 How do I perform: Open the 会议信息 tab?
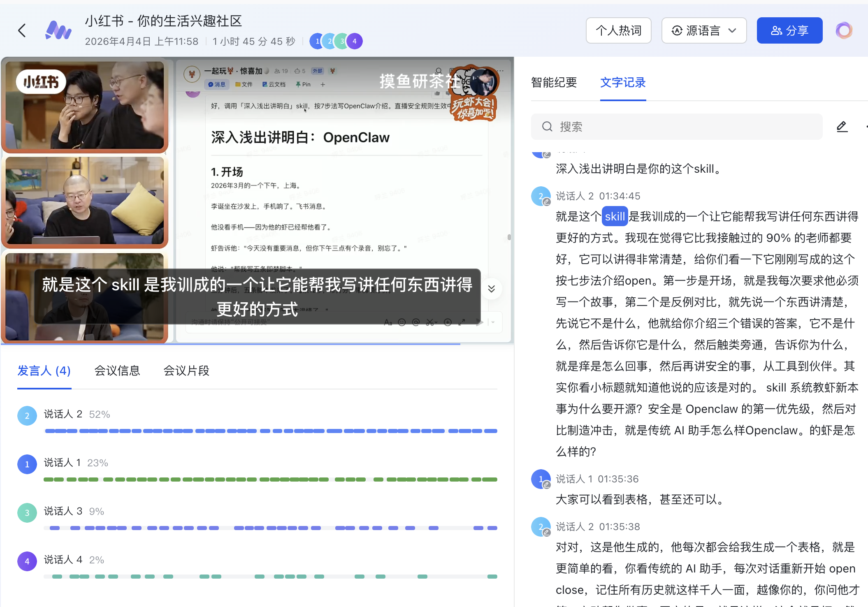coord(117,371)
